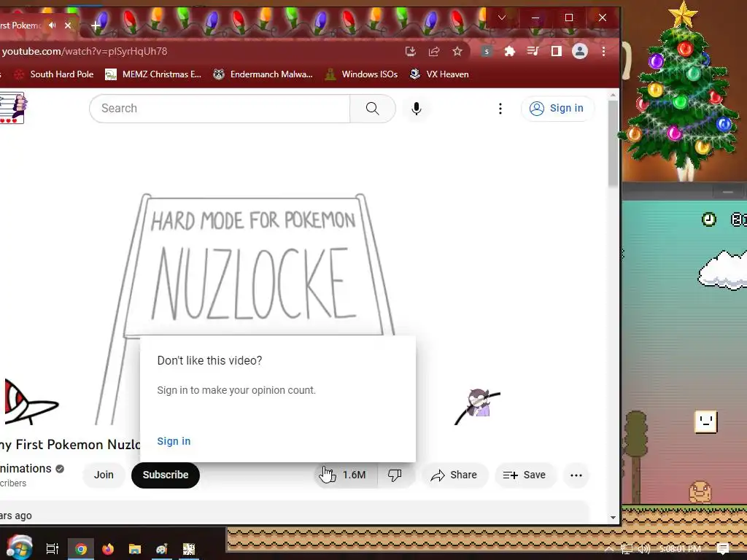Subscribe to the channel
Image resolution: width=747 pixels, height=560 pixels.
click(x=166, y=475)
